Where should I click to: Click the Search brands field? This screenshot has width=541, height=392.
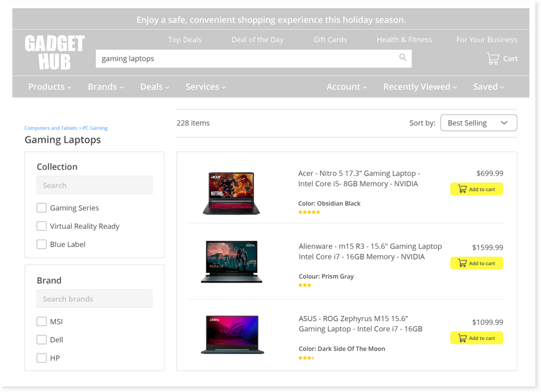tap(95, 299)
